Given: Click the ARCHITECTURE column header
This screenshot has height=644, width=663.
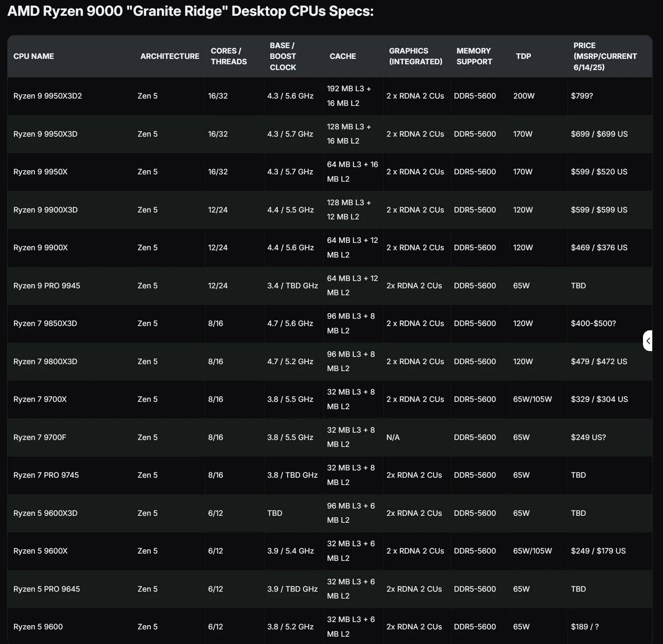Looking at the screenshot, I should coord(170,56).
